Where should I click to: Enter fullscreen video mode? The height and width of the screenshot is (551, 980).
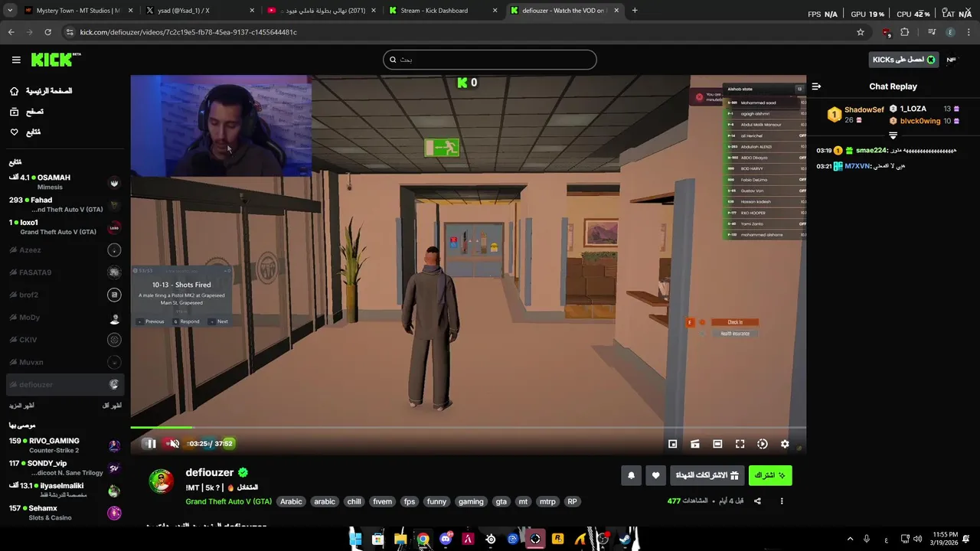click(740, 444)
